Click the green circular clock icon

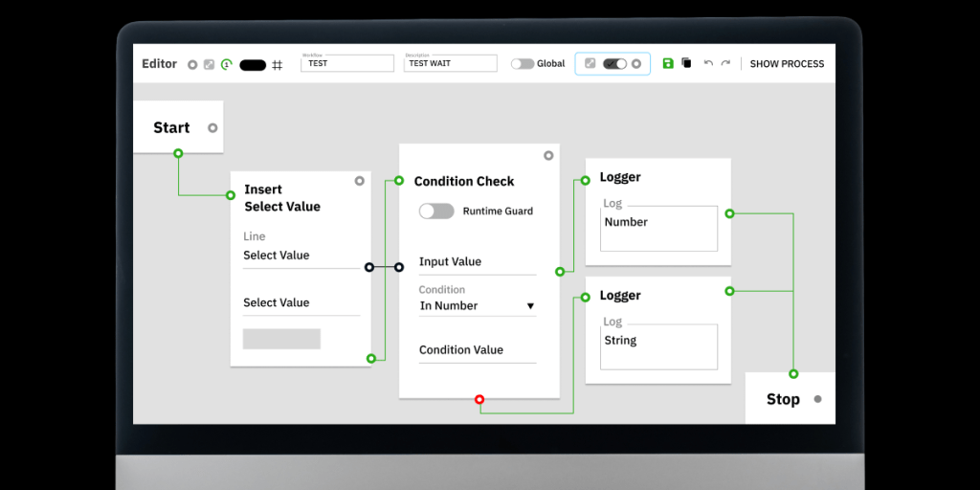226,65
